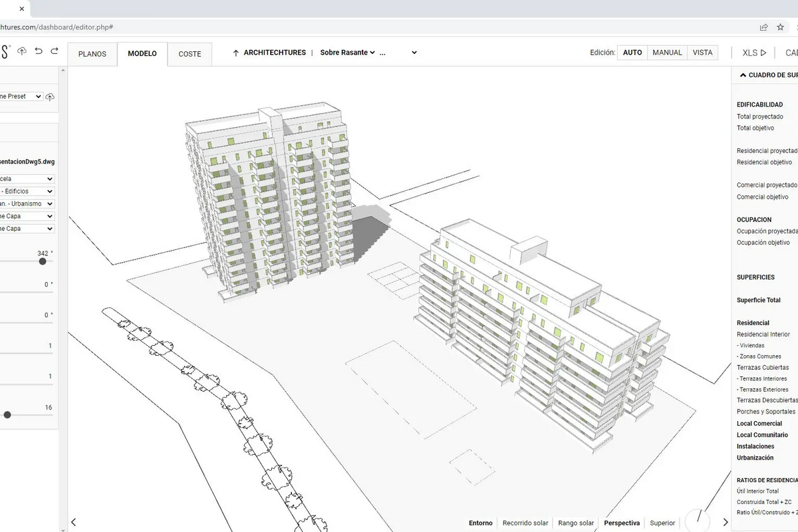The image size is (798, 532).
Task: Click the cloud upload icon beside undo
Action: pos(22,51)
